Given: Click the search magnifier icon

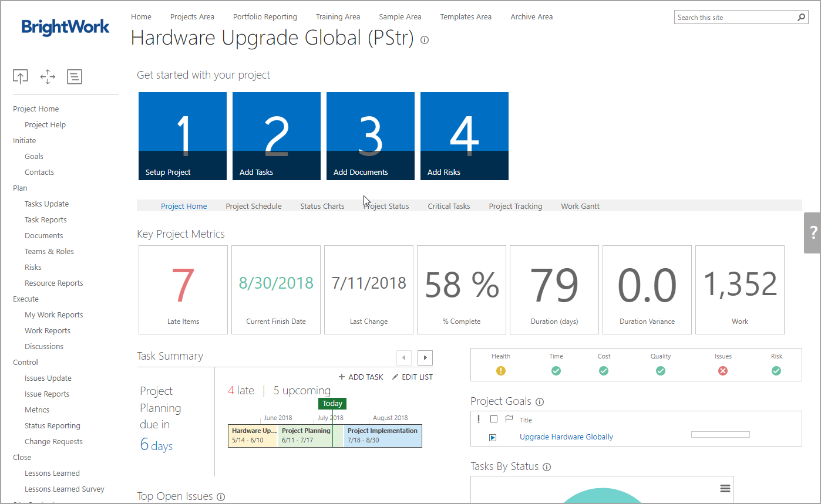Looking at the screenshot, I should point(802,18).
